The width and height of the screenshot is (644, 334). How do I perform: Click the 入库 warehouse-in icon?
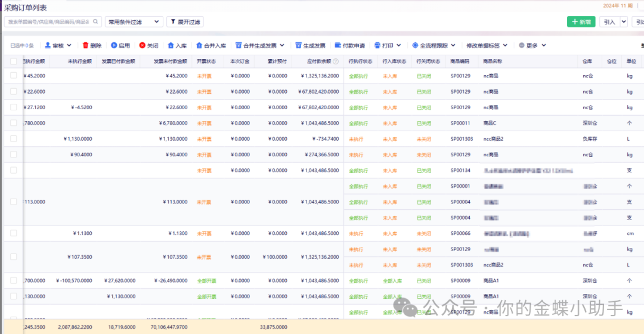[171, 45]
